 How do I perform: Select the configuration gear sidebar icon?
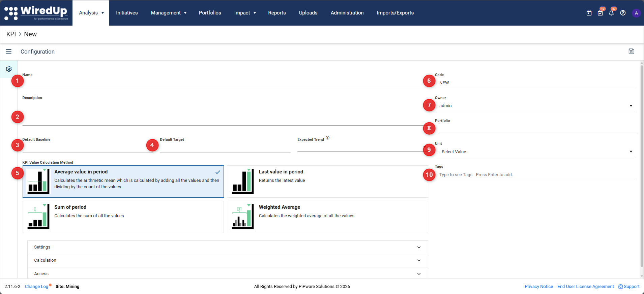9,69
